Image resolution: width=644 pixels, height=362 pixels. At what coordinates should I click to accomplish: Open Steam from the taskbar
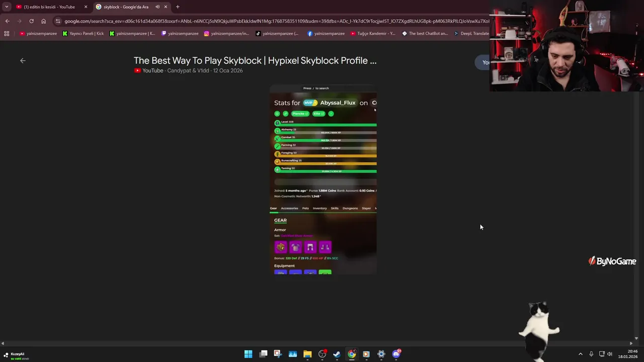[x=337, y=354]
